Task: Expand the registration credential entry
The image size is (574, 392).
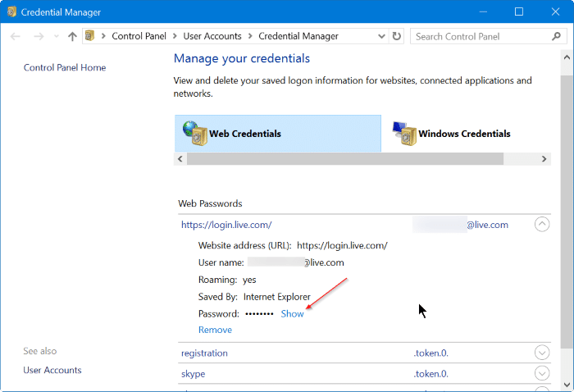Action: pos(542,353)
